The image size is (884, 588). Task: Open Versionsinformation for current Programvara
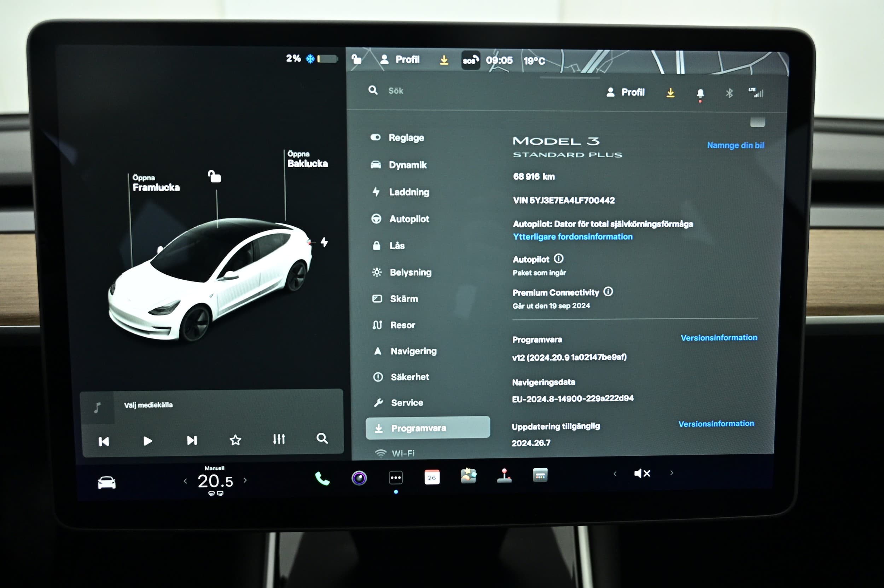coord(719,338)
